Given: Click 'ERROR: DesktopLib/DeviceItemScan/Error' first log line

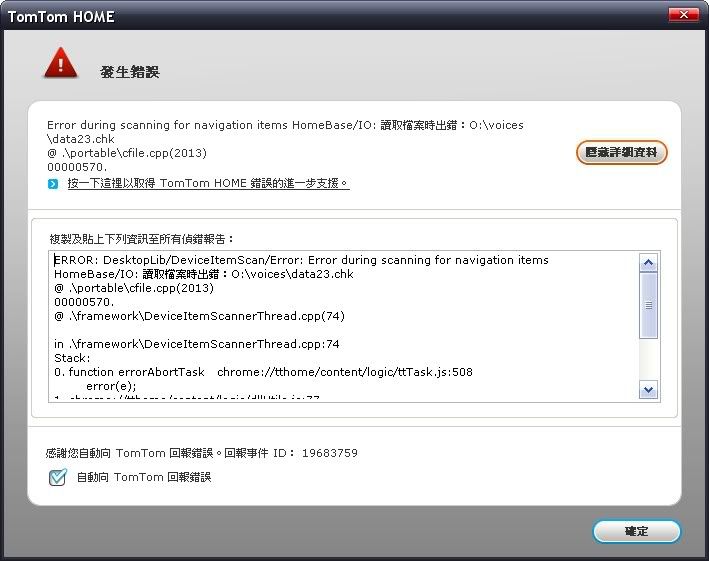Looking at the screenshot, I should point(301,260).
